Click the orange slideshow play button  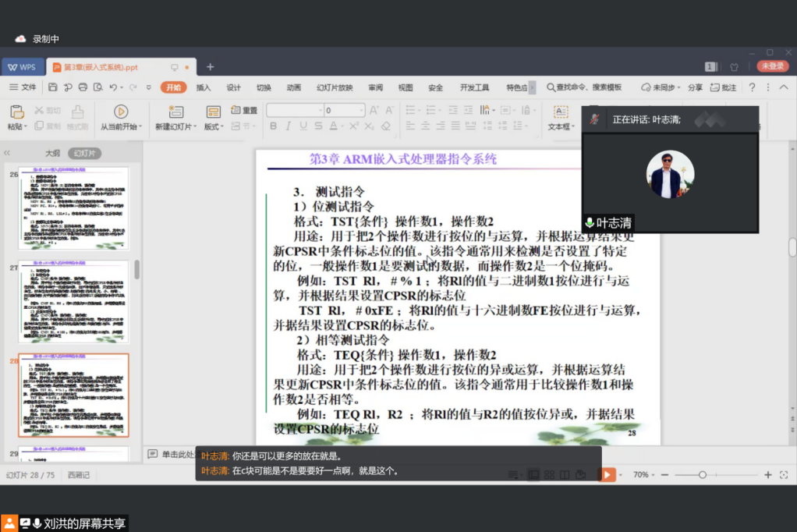point(607,474)
